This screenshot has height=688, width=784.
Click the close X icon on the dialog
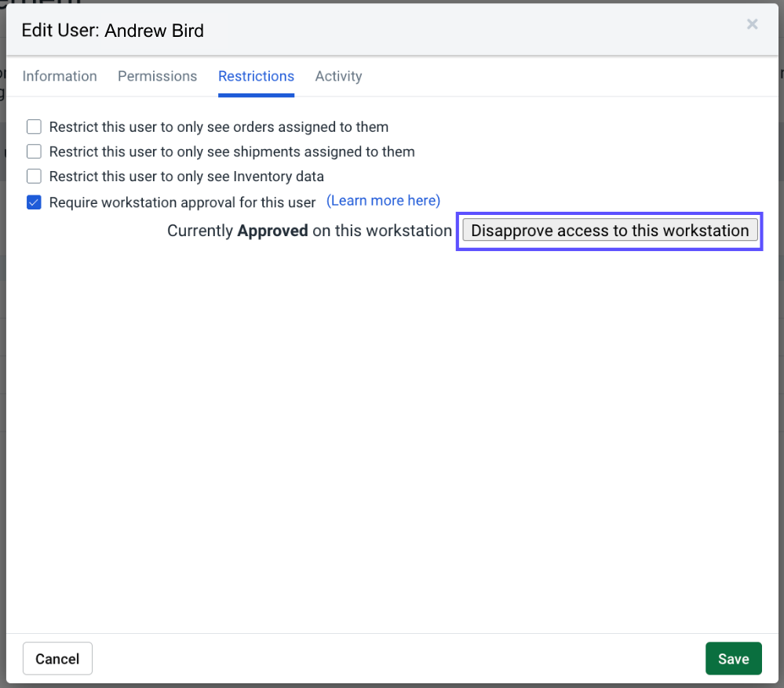[x=752, y=24]
